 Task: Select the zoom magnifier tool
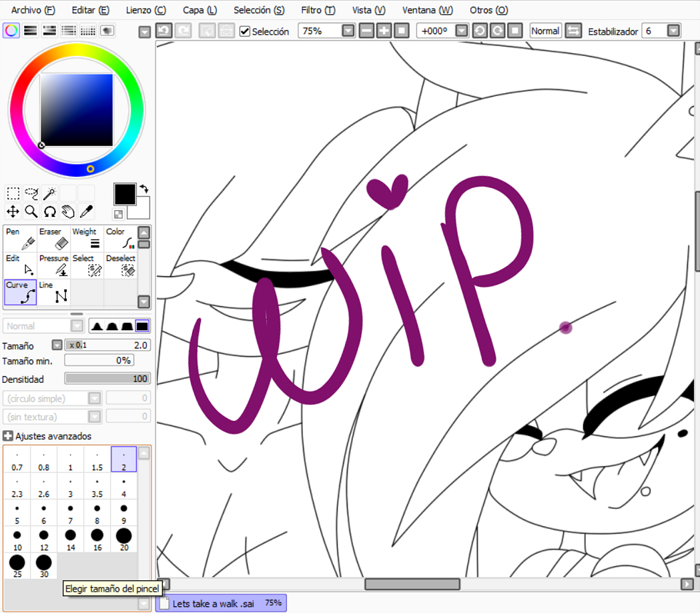point(31,211)
